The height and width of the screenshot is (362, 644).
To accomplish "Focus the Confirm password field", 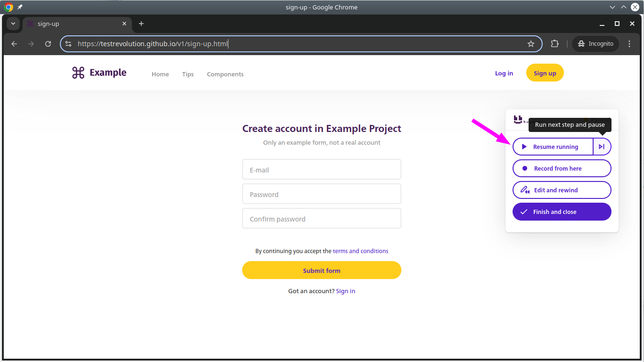I will (321, 219).
